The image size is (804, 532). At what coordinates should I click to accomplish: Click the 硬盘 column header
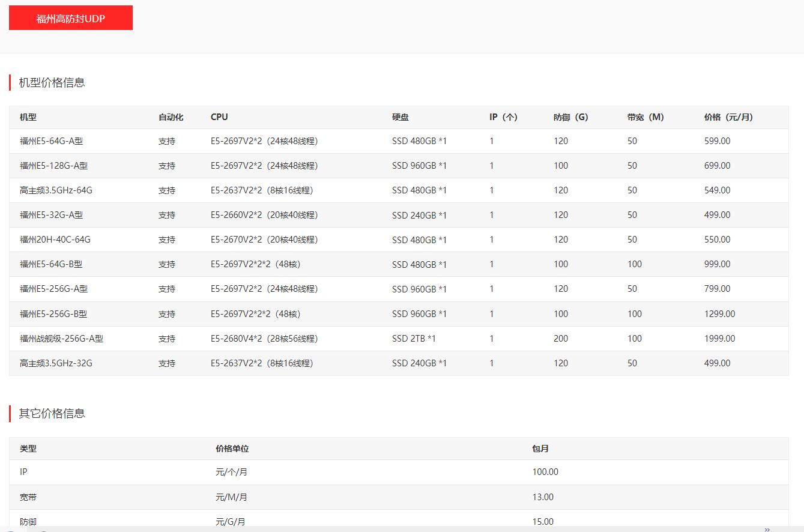click(400, 117)
